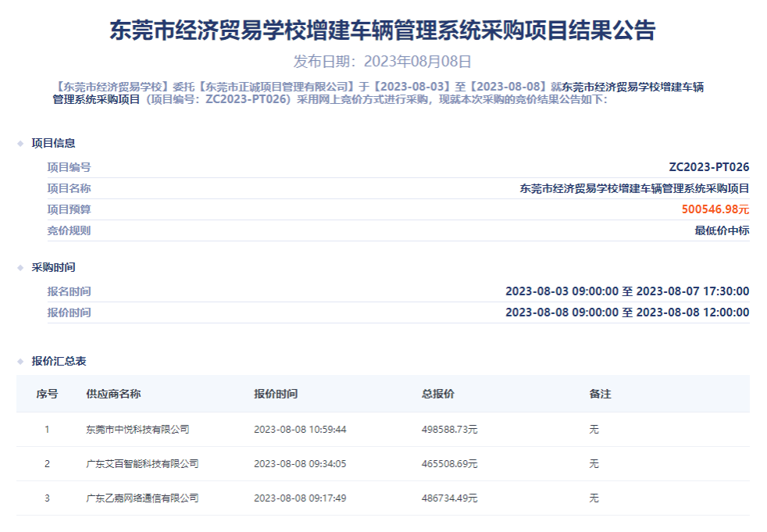767x532 pixels.
Task: Select supplier 广东艾百智能科技有限公司
Action: [142, 464]
